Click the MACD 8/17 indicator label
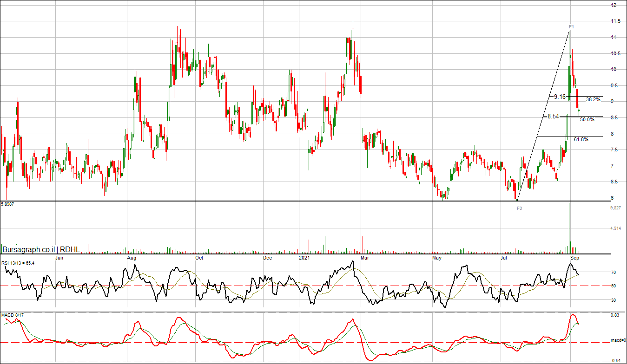This screenshot has width=627, height=364. [12, 315]
